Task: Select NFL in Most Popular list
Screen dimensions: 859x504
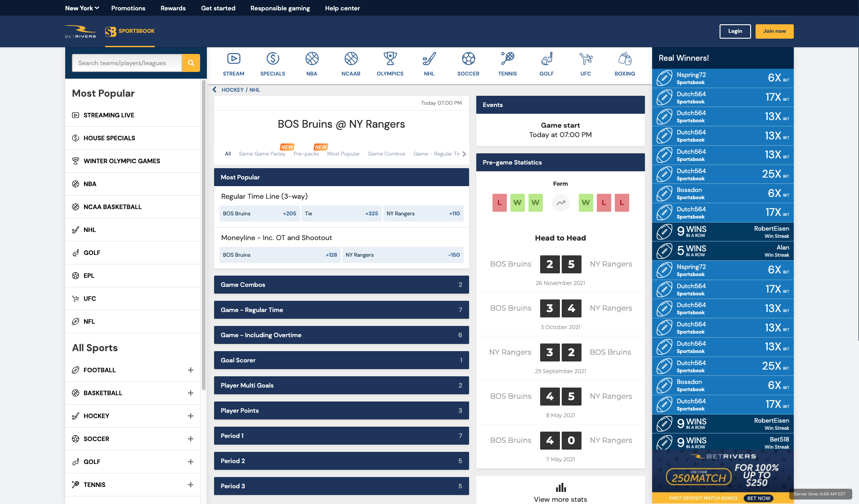Action: coord(133,321)
